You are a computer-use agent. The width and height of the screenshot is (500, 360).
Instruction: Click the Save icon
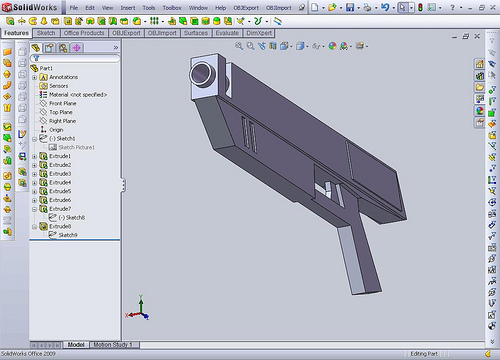pyautogui.click(x=350, y=7)
